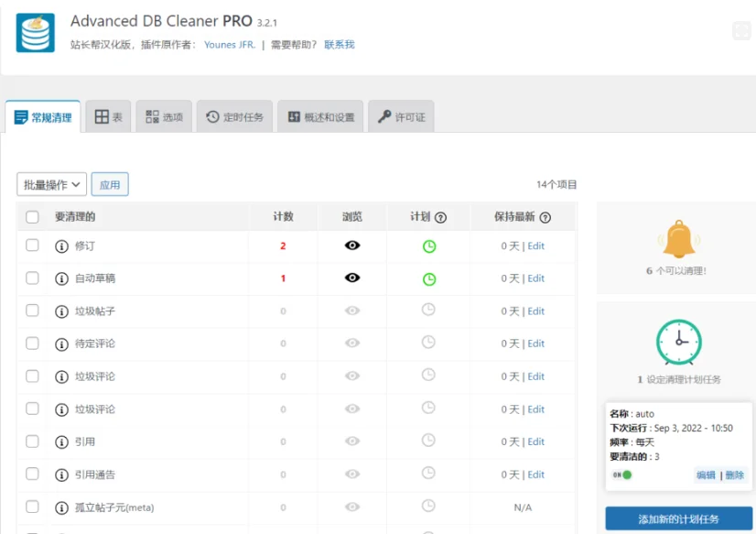This screenshot has width=756, height=534.
Task: Click the orange bell notification icon
Action: click(x=678, y=239)
